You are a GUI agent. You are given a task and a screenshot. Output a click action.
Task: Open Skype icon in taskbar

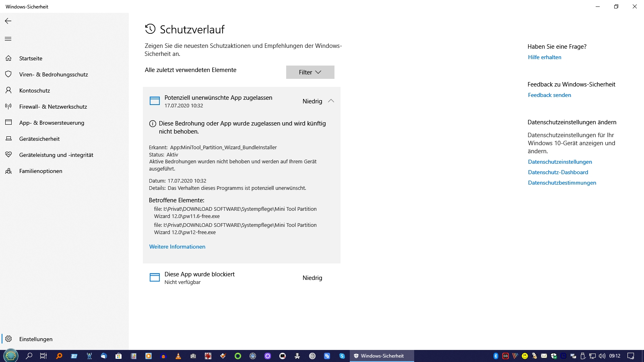tap(342, 356)
